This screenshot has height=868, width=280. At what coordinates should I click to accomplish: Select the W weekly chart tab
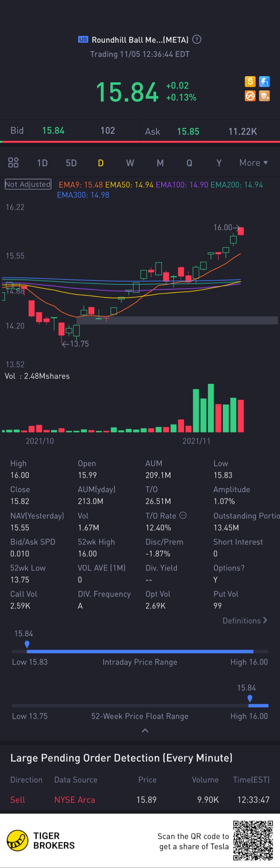(130, 163)
